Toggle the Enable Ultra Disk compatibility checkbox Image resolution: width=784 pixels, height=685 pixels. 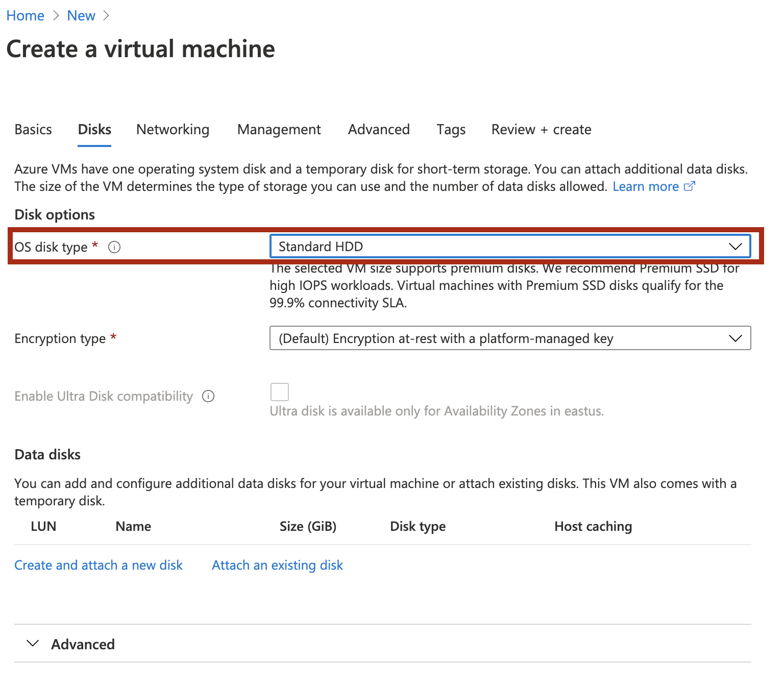click(x=280, y=392)
